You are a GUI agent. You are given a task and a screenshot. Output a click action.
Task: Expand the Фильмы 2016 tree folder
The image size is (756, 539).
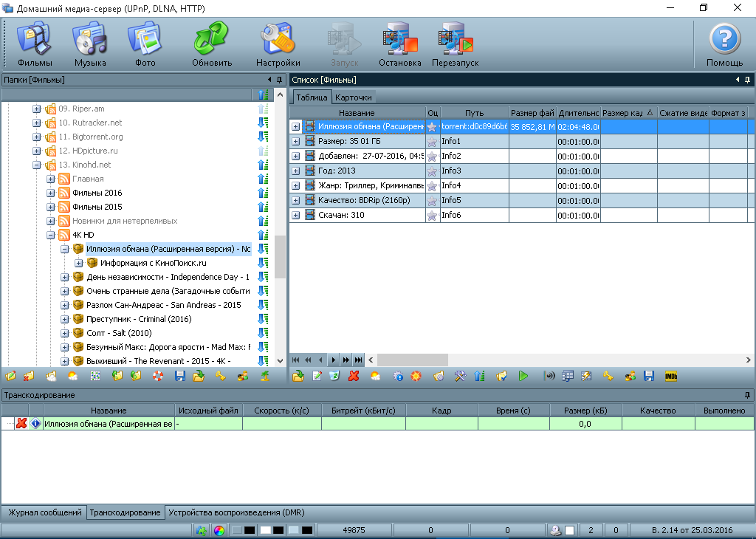pyautogui.click(x=51, y=193)
